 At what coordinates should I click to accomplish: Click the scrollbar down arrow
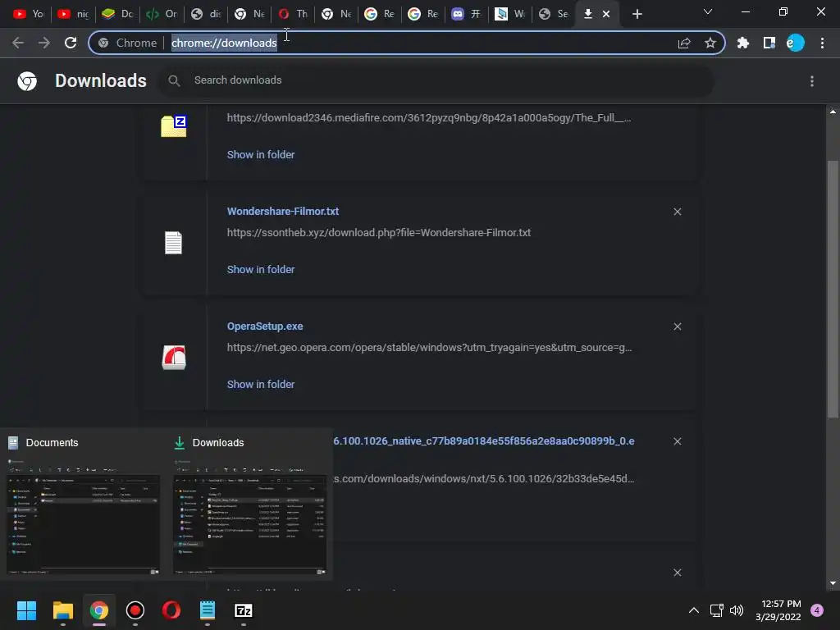point(833,583)
